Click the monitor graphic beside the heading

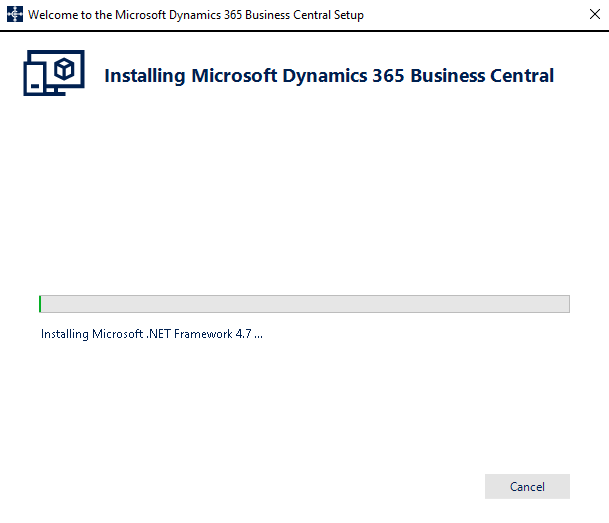[x=64, y=71]
